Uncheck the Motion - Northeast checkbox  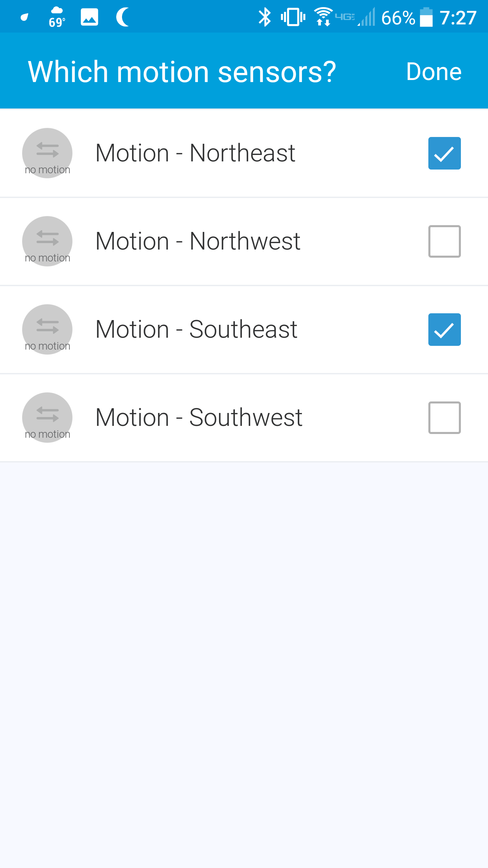click(444, 153)
